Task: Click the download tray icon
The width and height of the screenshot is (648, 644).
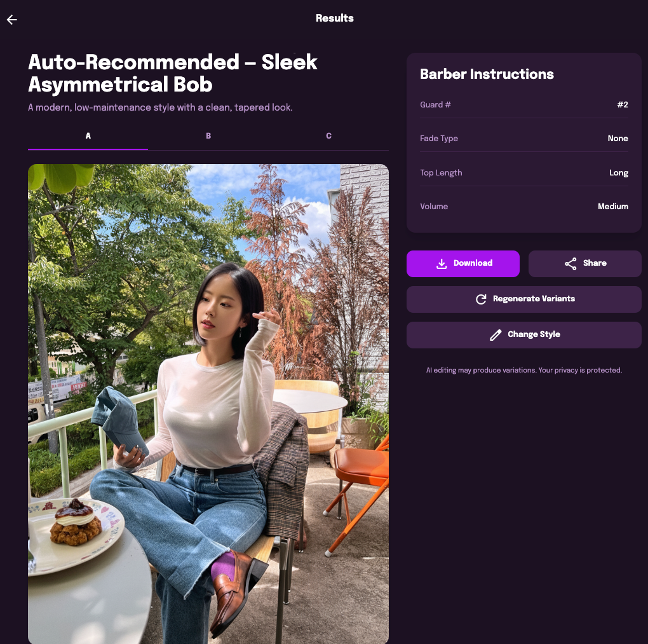Action: tap(442, 263)
